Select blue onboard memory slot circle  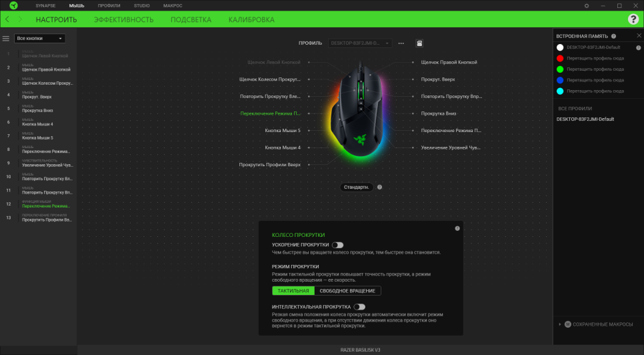click(560, 80)
